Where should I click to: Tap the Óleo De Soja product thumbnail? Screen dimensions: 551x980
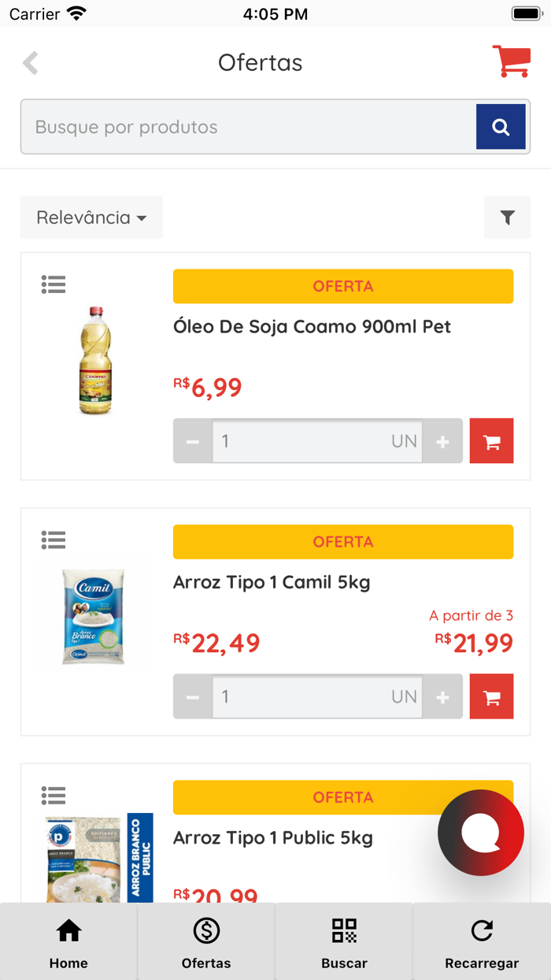click(x=94, y=362)
